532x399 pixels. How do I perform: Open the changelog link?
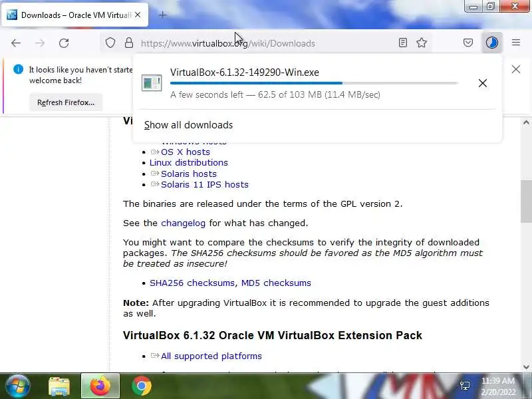[x=184, y=223]
